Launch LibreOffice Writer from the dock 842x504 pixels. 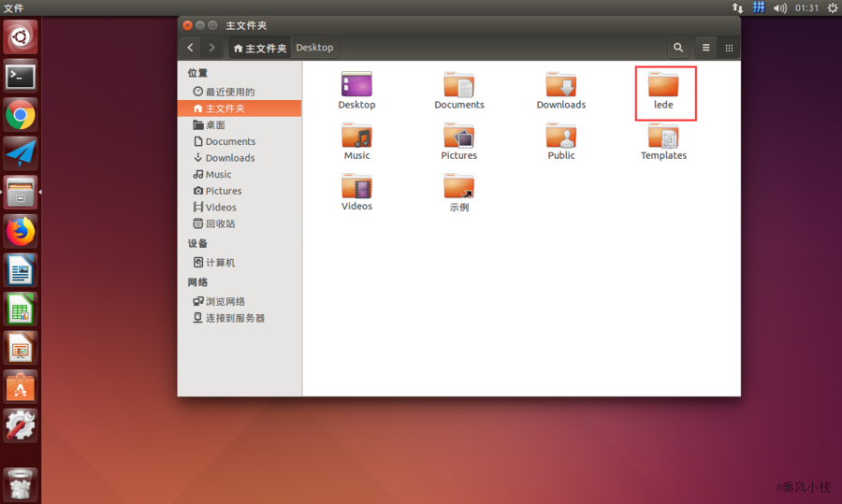(x=21, y=270)
